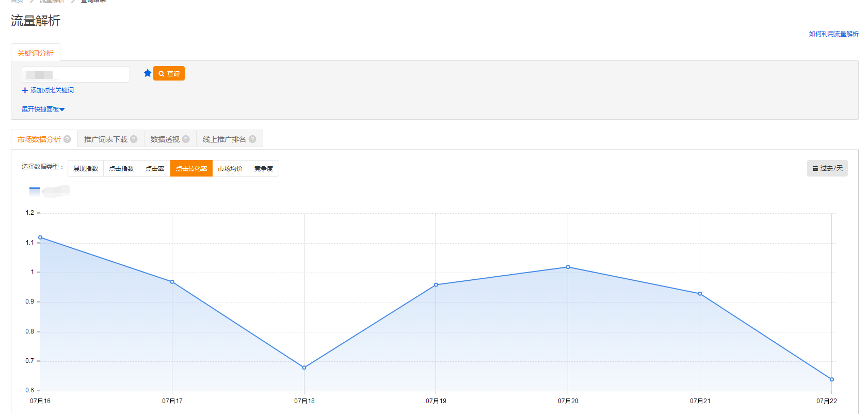Click chart data point for 07月17
This screenshot has width=868, height=414.
(172, 282)
